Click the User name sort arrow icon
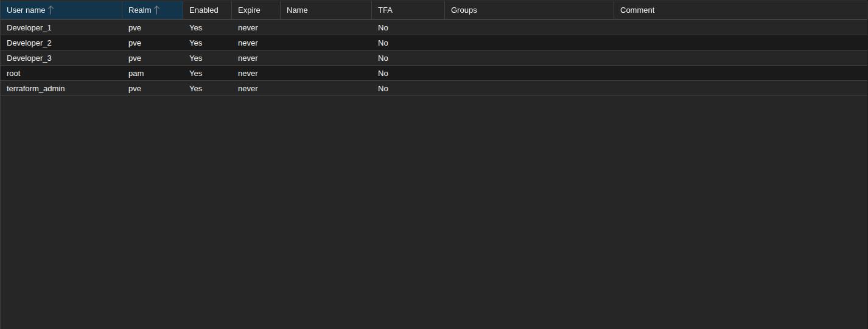 pyautogui.click(x=51, y=10)
